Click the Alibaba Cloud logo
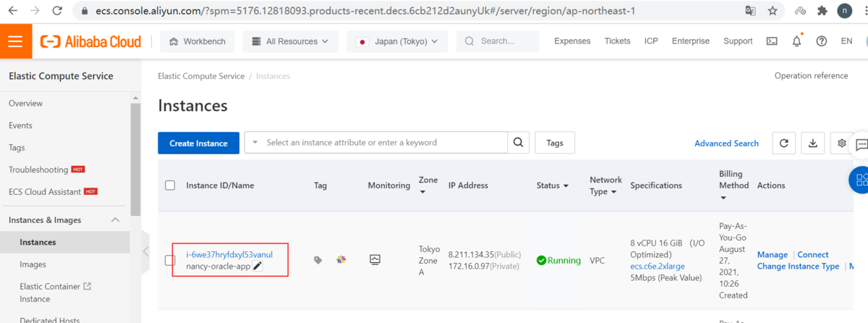Viewport: 868px width, 323px height. 91,41
